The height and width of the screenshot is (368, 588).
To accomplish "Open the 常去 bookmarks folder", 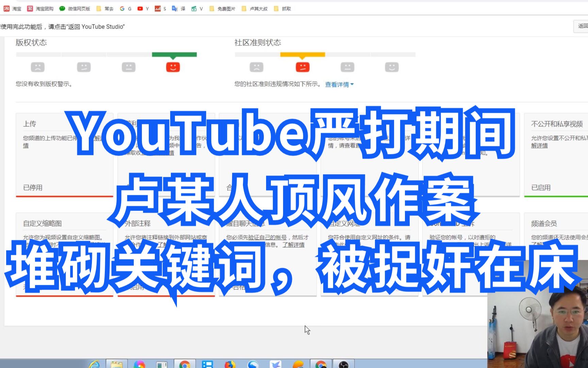I will point(105,9).
